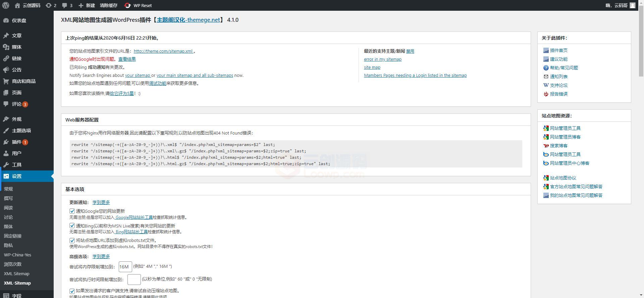Viewport: 644px width, 298px height.
Task: Click 查看结果 link
Action: pos(127,59)
